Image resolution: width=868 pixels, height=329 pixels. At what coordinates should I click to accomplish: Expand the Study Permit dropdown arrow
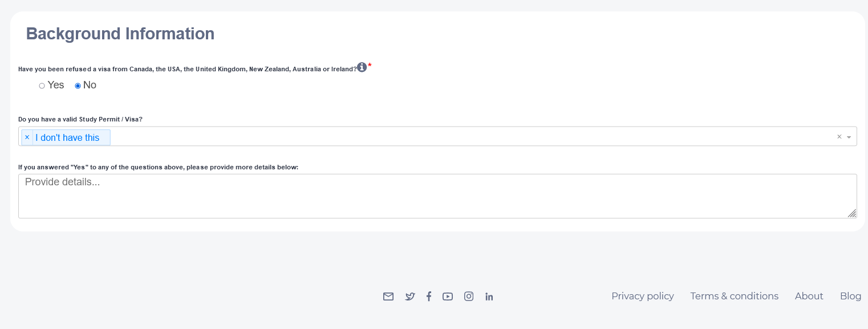coord(849,137)
